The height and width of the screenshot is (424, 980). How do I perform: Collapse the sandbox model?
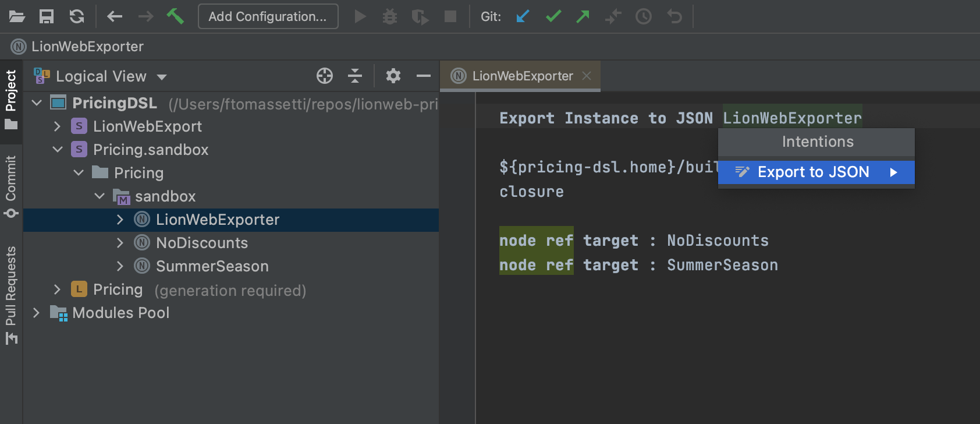100,196
